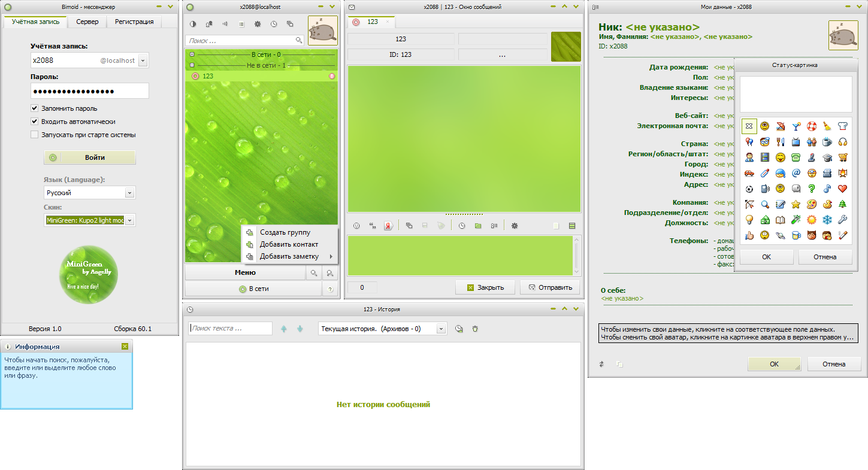The width and height of the screenshot is (868, 470).
Task: Disable 'Входить автоматически' checkbox
Action: (x=35, y=122)
